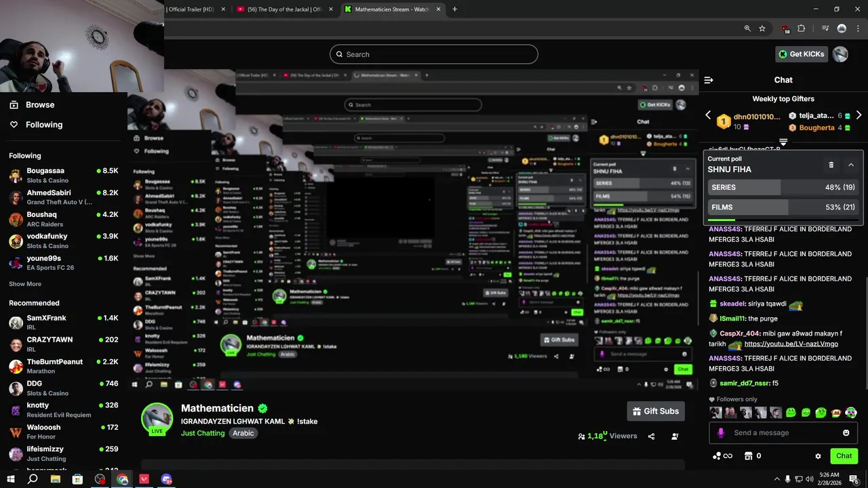Open volume control in system tray

coord(810,479)
